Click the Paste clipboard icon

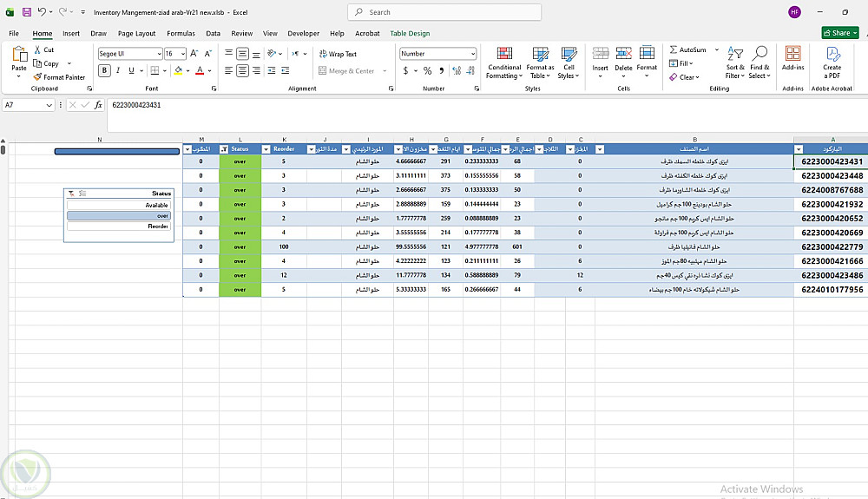click(x=19, y=54)
